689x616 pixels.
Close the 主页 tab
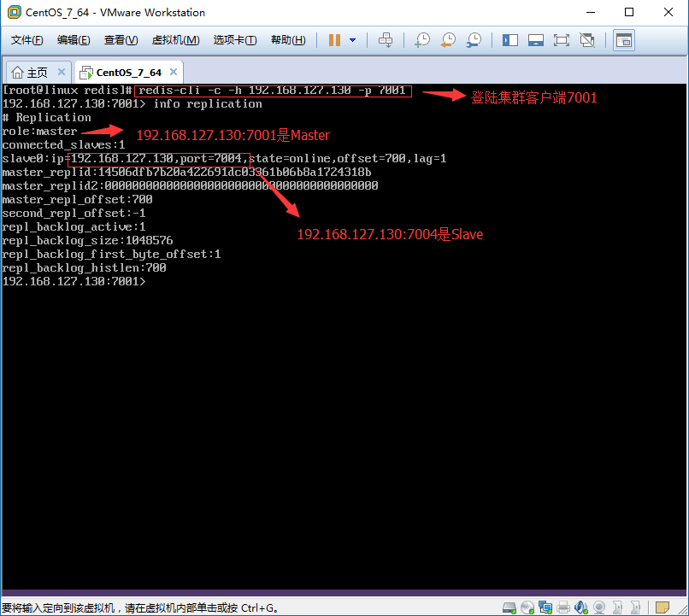tap(62, 72)
